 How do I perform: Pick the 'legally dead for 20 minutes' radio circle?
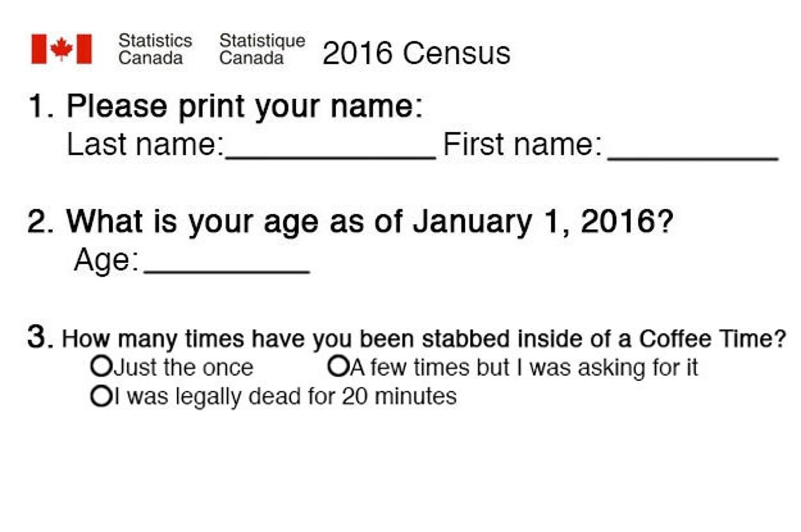pyautogui.click(x=101, y=395)
